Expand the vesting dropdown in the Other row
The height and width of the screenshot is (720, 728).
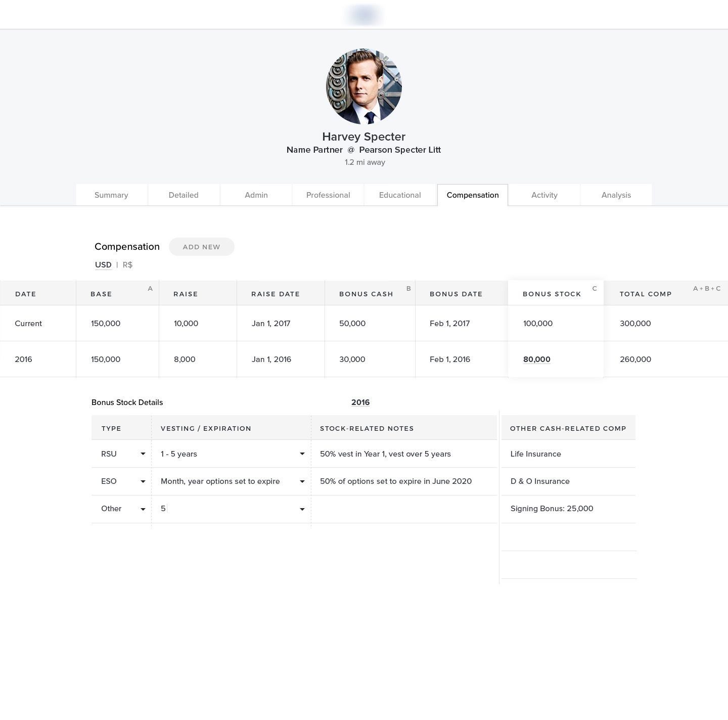coord(302,509)
